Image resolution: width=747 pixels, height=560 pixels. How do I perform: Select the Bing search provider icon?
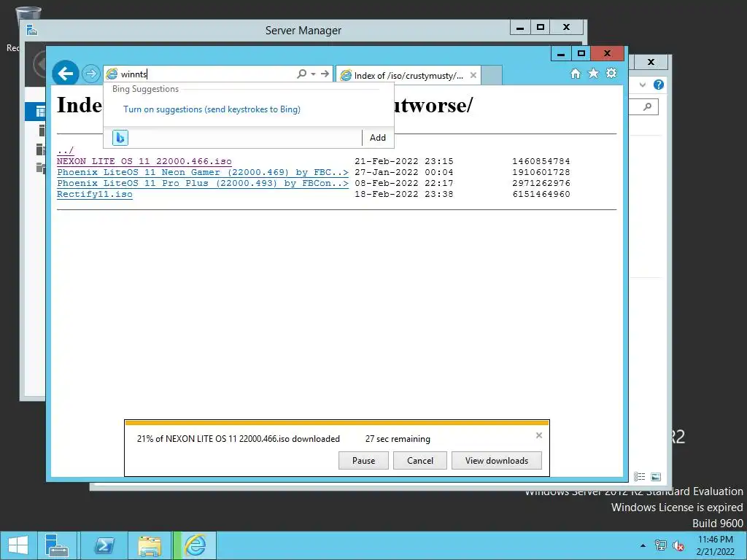(120, 138)
